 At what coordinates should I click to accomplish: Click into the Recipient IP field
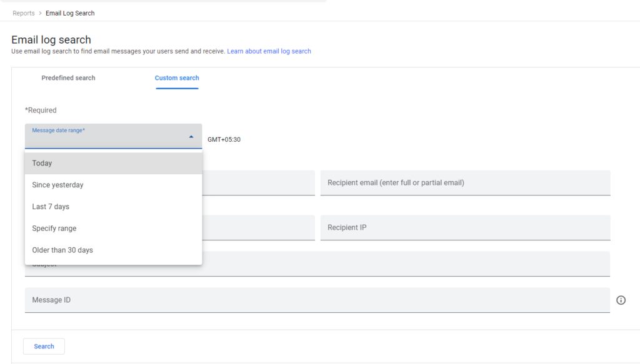click(x=465, y=228)
